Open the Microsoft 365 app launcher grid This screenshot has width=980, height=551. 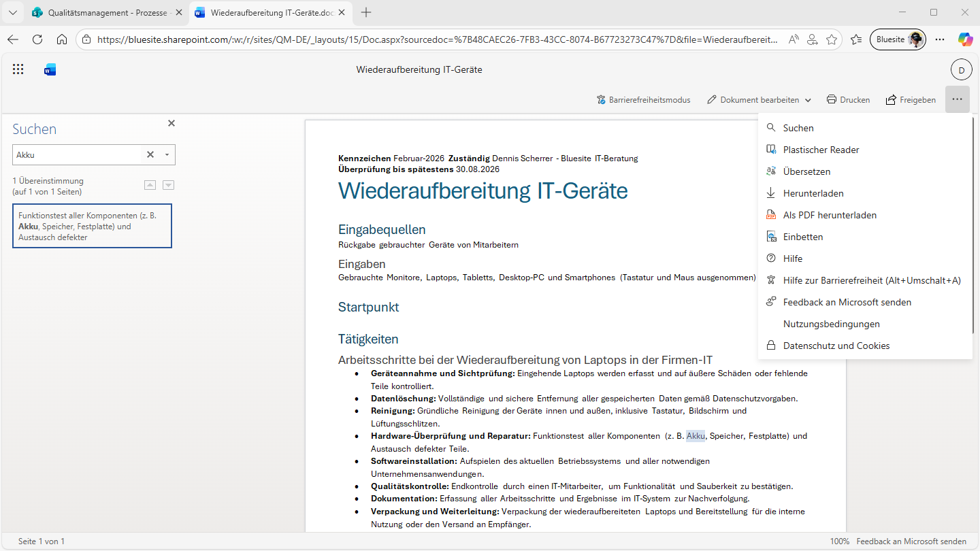tap(18, 69)
